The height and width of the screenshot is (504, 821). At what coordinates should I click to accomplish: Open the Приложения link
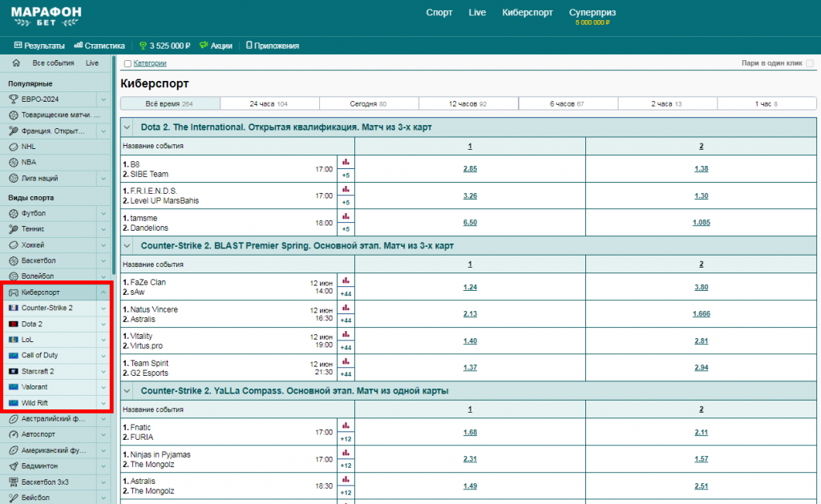tap(273, 46)
